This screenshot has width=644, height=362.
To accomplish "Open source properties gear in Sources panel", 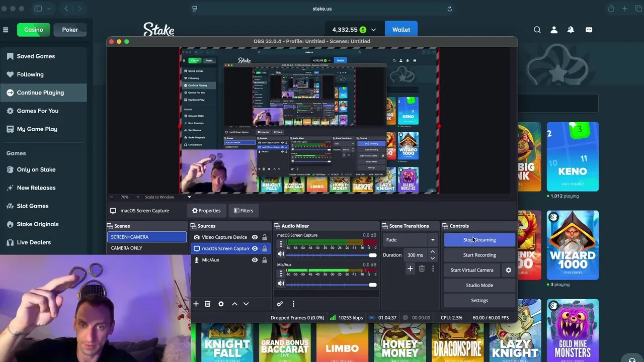I will pyautogui.click(x=221, y=304).
